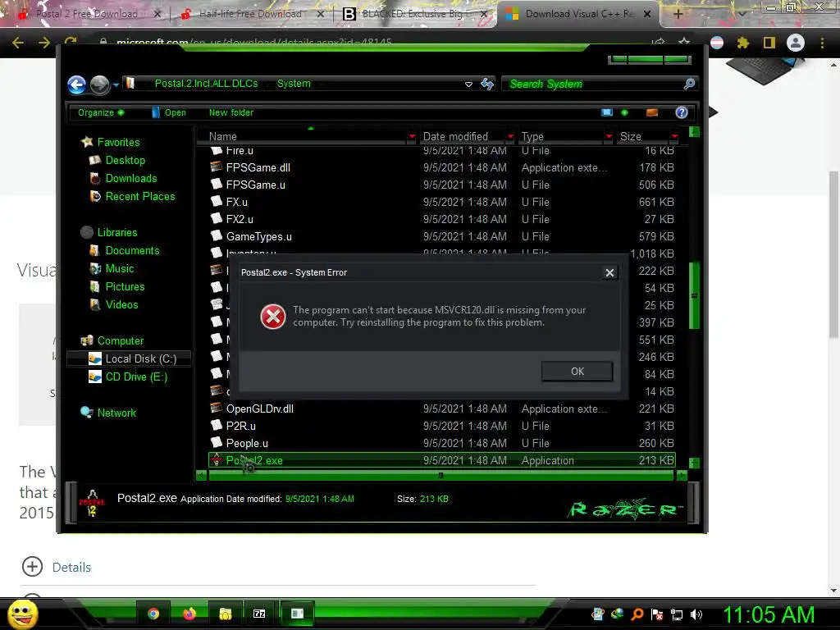Click New folder in the Explorer toolbar
Image resolution: width=840 pixels, height=630 pixels.
(x=231, y=112)
